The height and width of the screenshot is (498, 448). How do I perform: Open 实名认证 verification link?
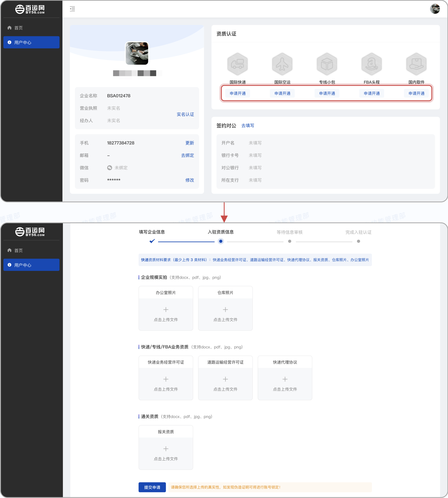(185, 114)
